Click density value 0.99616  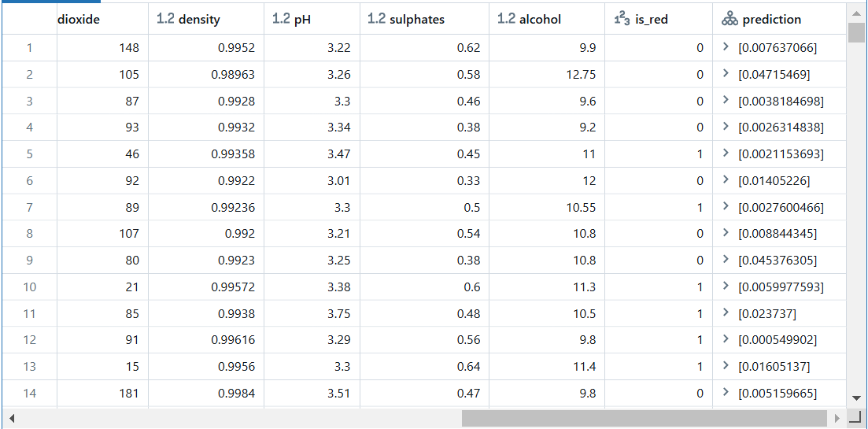[233, 340]
